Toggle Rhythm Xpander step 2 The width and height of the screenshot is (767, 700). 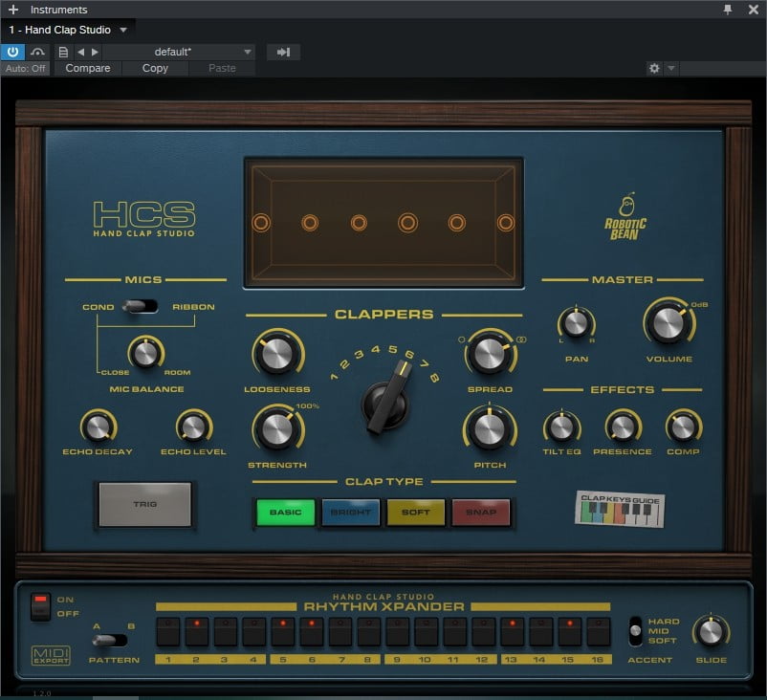197,631
